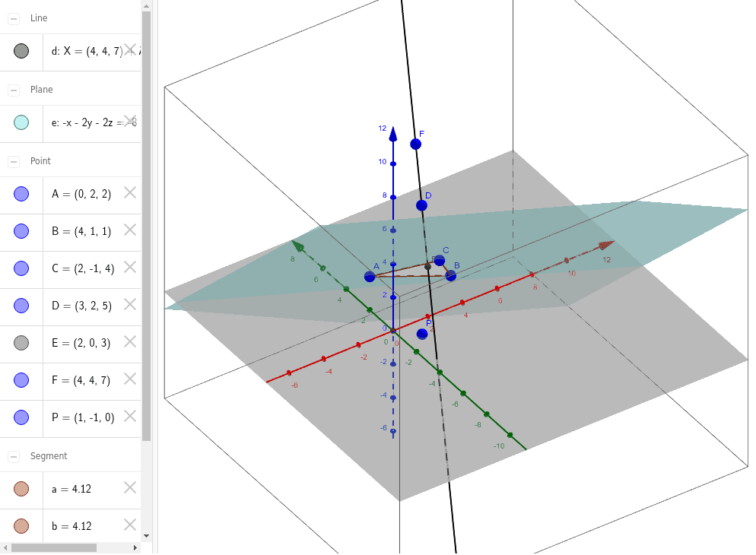Image resolution: width=756 pixels, height=555 pixels.
Task: Delete point F using its X icon
Action: tap(129, 379)
